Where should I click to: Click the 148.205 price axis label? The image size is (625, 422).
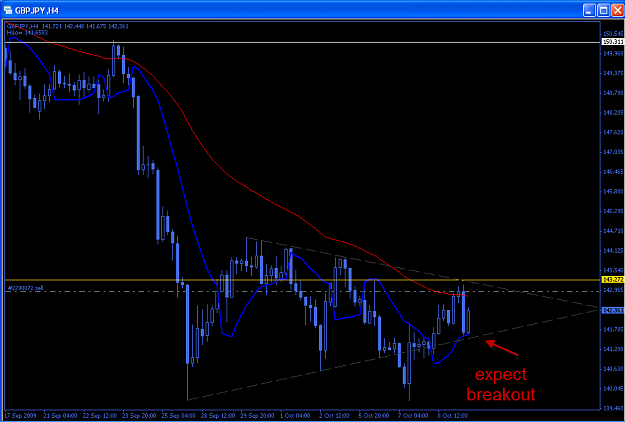point(613,112)
